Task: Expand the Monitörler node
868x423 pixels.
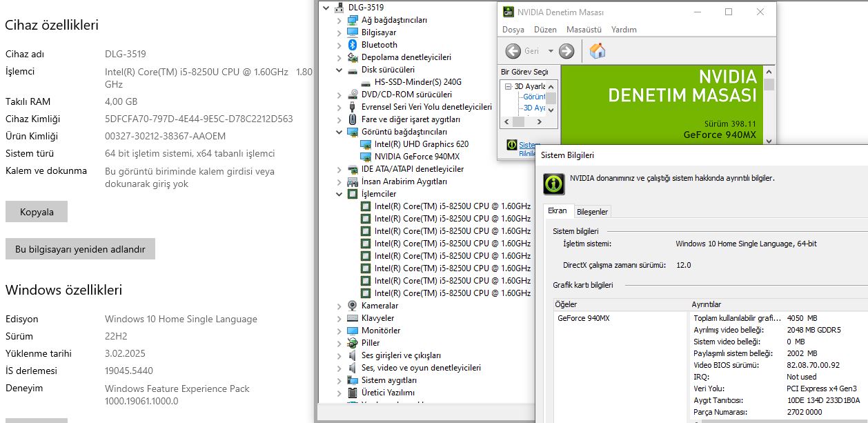Action: pos(339,331)
